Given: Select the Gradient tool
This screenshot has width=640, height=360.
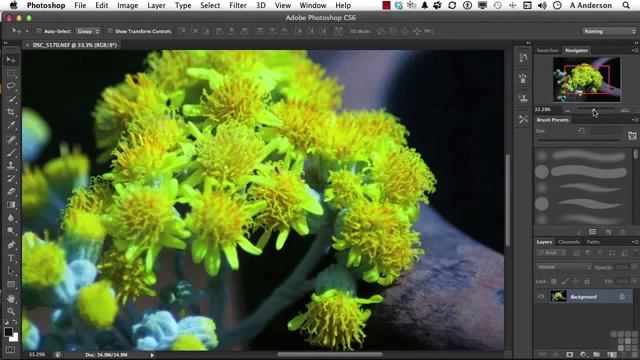Looking at the screenshot, I should pos(11,204).
